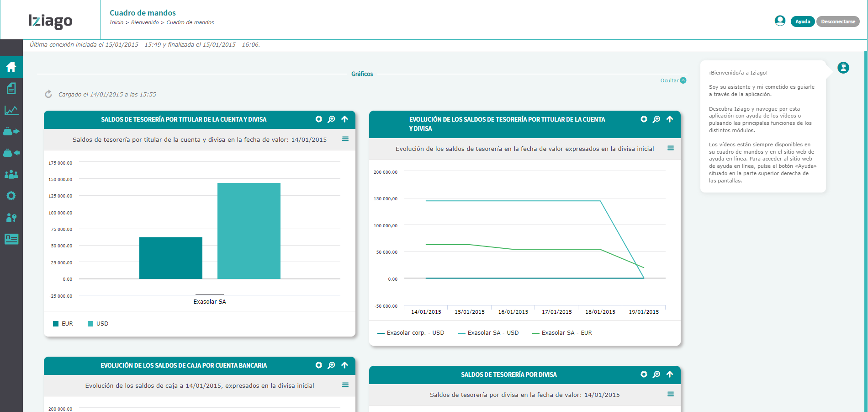The height and width of the screenshot is (412, 868).
Task: Zoom the Saldos de tesorería chart with magnifier icon
Action: click(x=331, y=119)
